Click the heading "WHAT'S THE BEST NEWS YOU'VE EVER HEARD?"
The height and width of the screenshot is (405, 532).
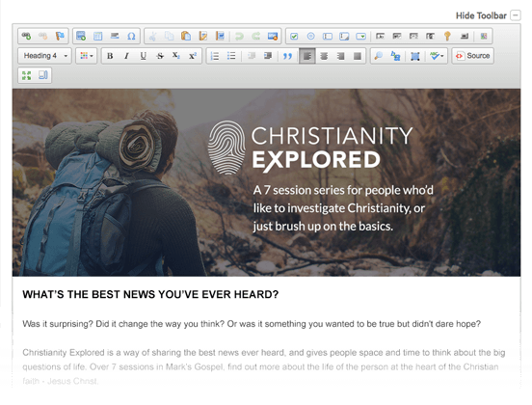coord(150,294)
